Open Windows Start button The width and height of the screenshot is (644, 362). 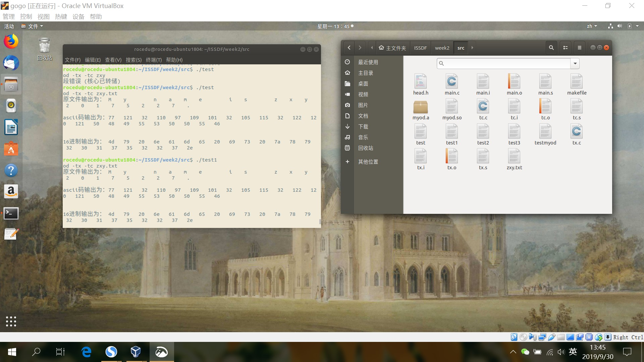12,352
